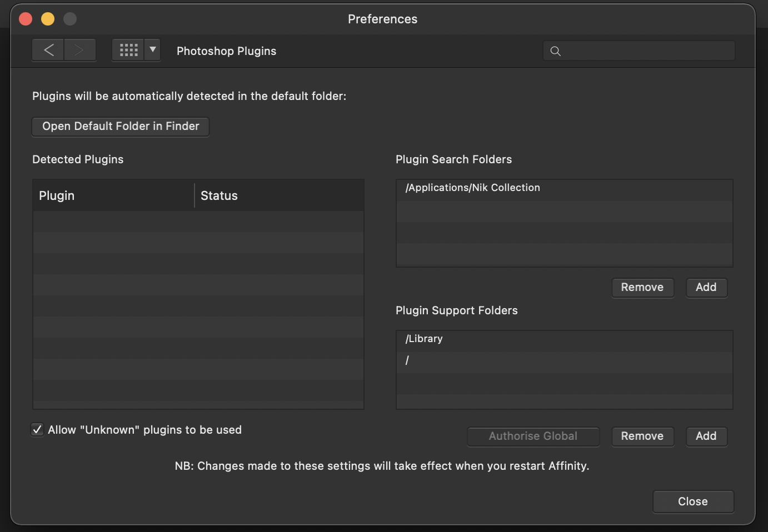Go forward with the right arrow button
Screen dimensions: 768x532
click(80, 50)
